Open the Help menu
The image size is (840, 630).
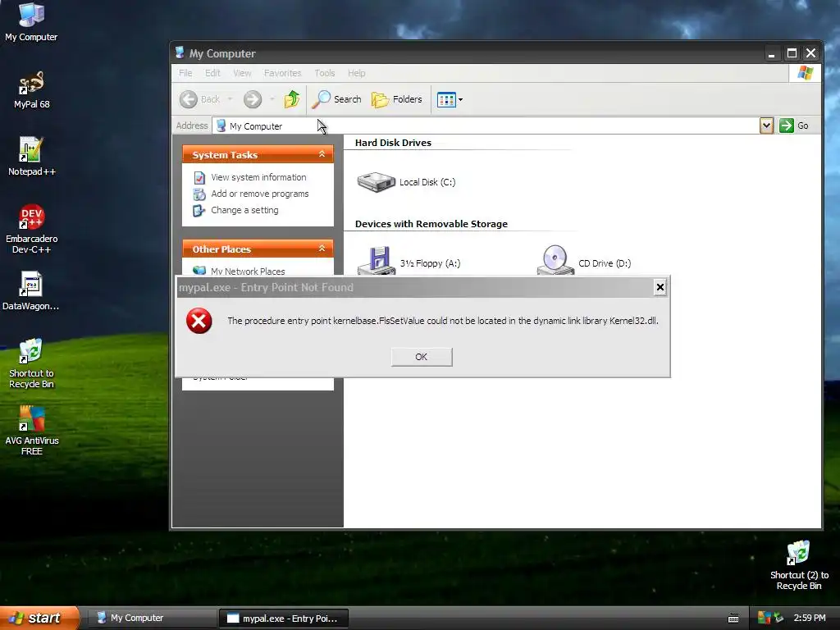(356, 73)
